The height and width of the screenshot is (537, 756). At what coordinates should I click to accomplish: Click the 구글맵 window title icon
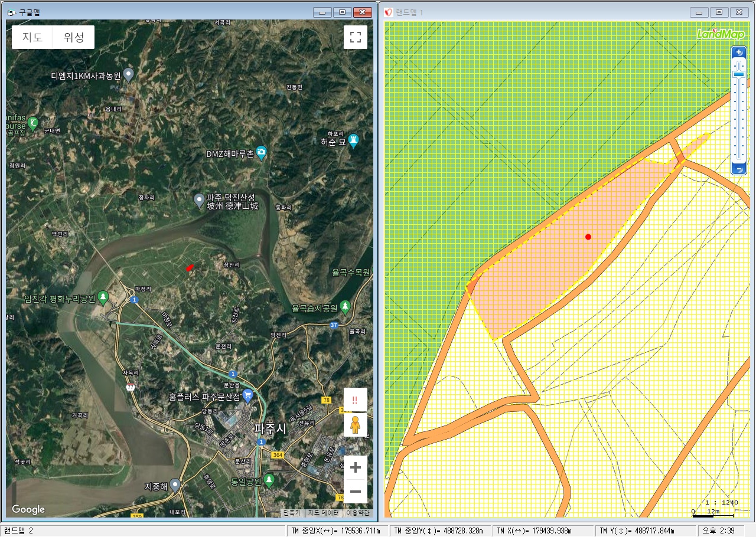click(x=11, y=12)
